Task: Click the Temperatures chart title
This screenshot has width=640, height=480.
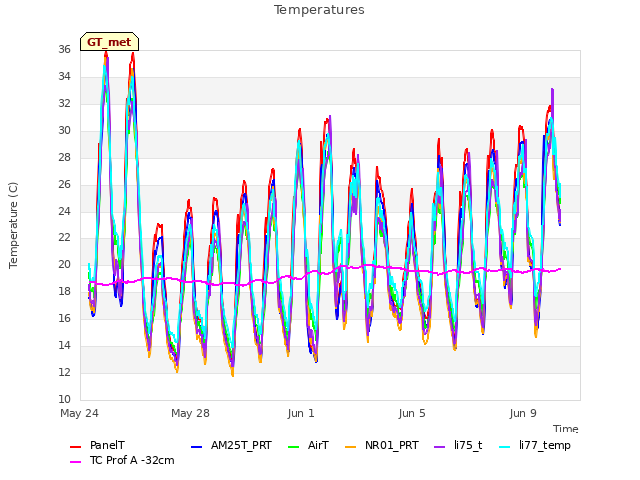Action: coord(319,10)
